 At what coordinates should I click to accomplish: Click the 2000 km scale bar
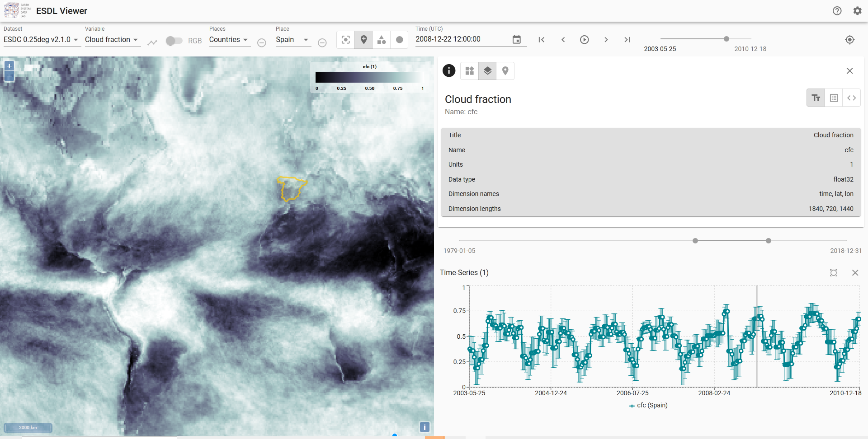pos(28,427)
